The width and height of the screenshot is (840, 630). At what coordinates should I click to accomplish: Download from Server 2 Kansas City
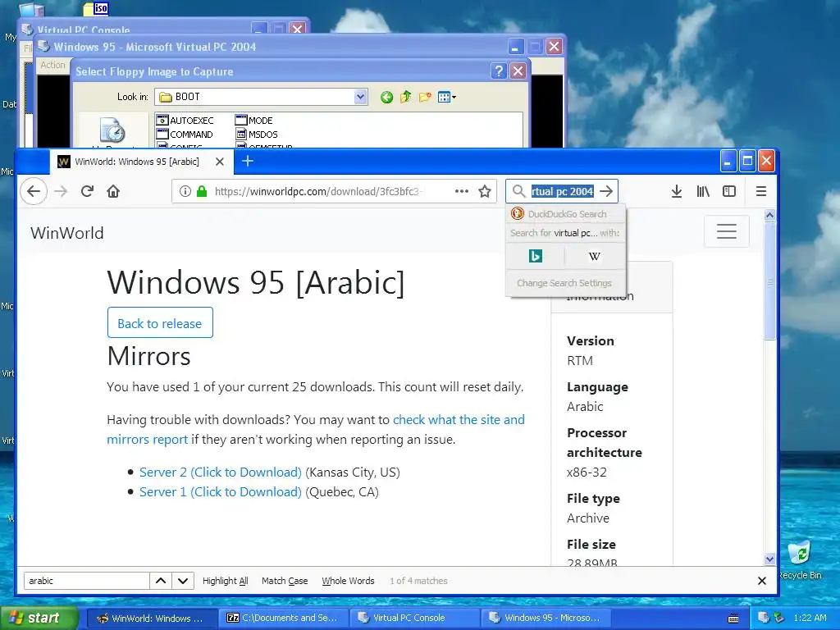pos(220,472)
